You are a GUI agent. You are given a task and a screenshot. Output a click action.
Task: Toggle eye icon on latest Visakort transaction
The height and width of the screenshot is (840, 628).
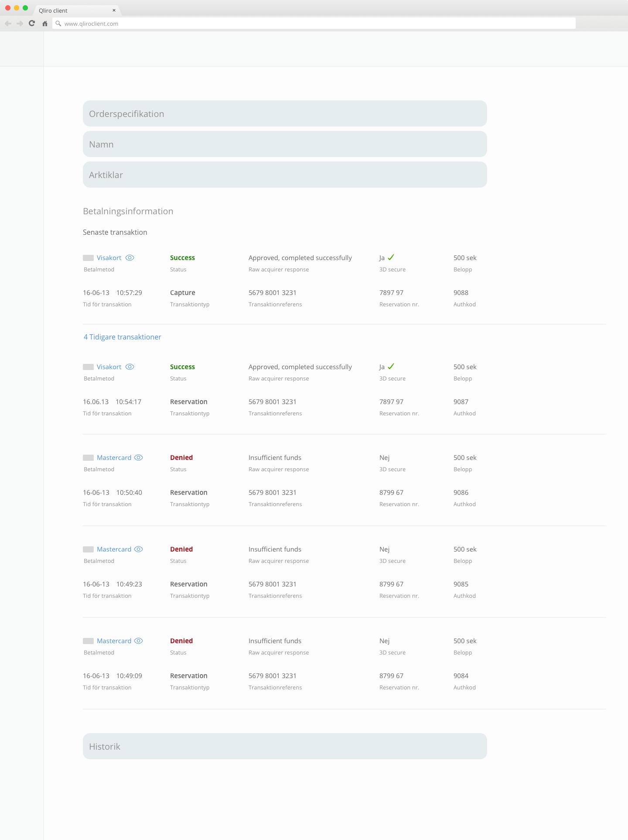tap(130, 258)
